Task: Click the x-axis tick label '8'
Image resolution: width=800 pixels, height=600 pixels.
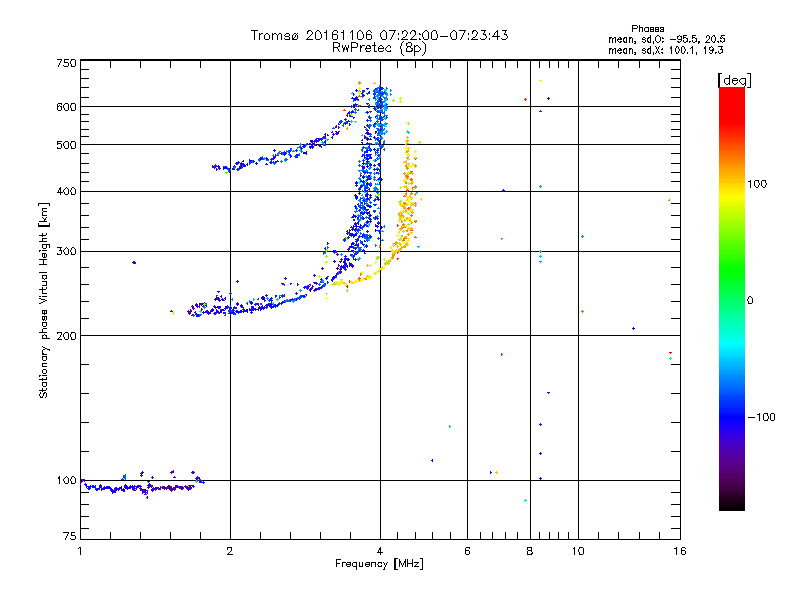Action: 530,551
